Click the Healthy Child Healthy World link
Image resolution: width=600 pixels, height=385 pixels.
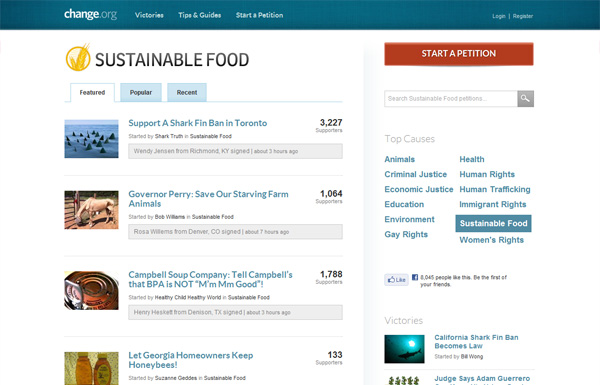(x=188, y=298)
